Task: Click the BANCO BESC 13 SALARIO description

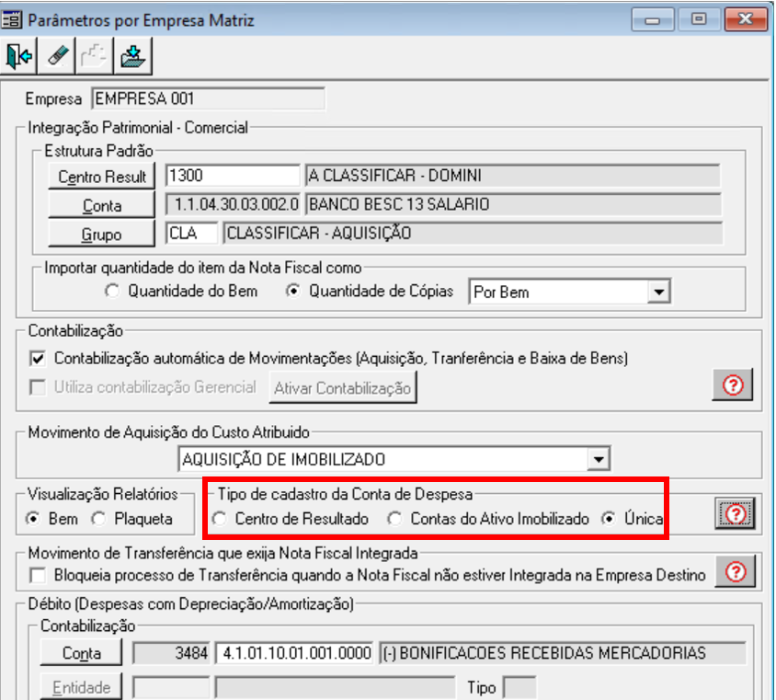Action: pyautogui.click(x=512, y=204)
